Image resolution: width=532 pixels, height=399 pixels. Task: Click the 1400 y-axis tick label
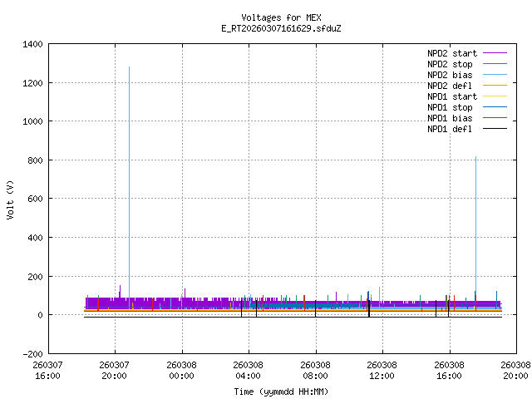click(33, 44)
